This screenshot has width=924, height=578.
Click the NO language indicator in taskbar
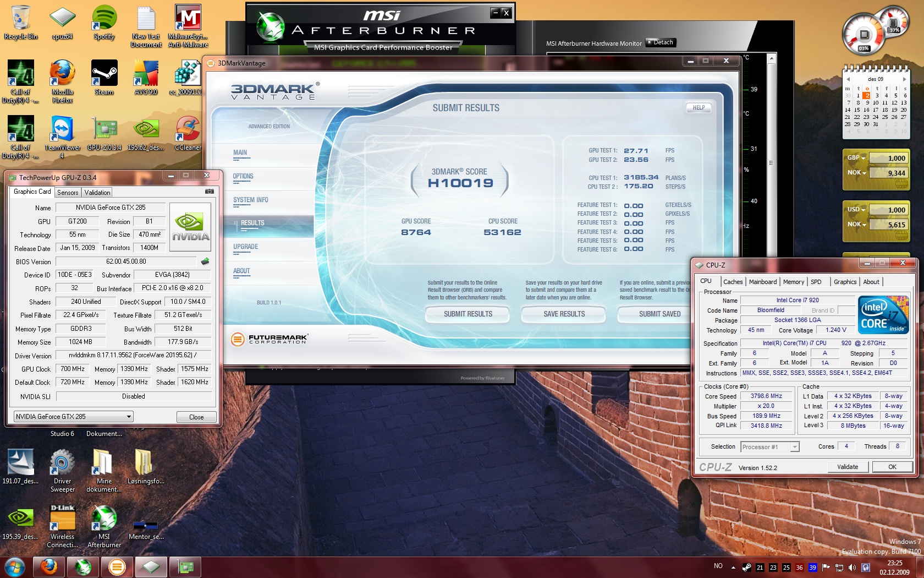(x=718, y=566)
